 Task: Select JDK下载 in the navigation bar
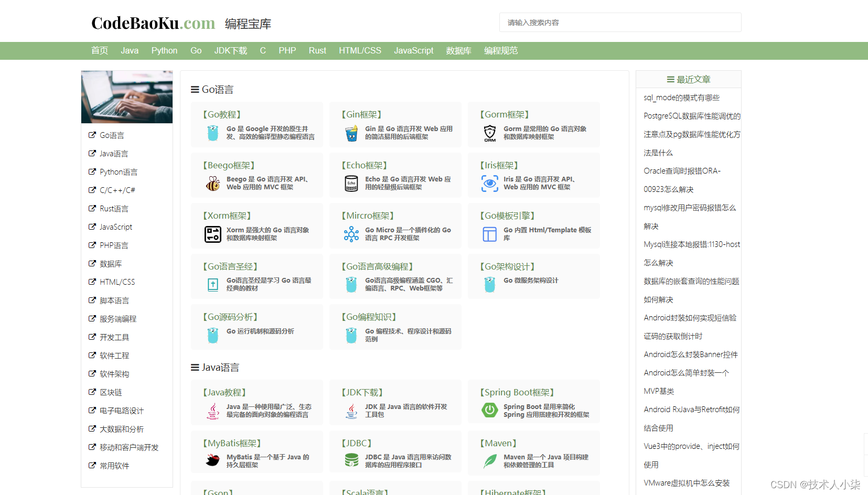click(231, 51)
